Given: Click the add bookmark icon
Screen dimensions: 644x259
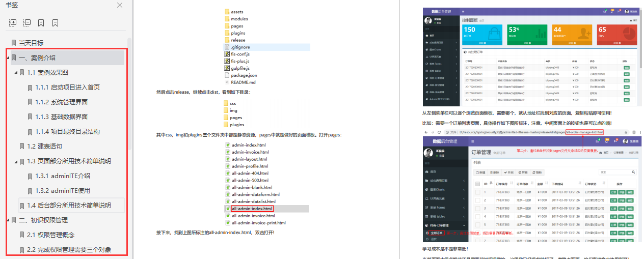Looking at the screenshot, I should 41,23.
